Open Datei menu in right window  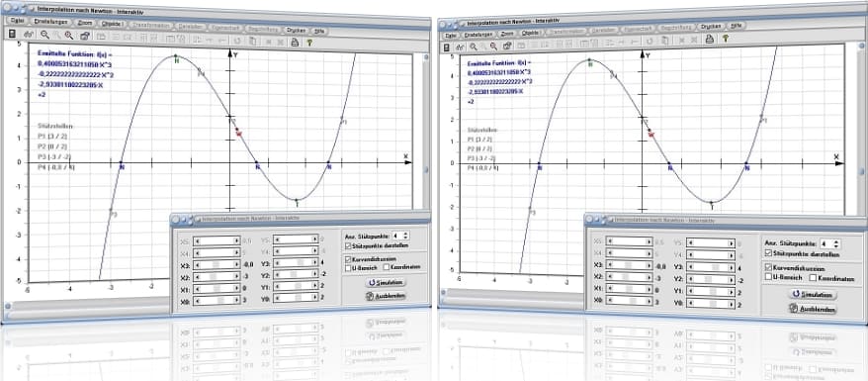click(x=450, y=35)
